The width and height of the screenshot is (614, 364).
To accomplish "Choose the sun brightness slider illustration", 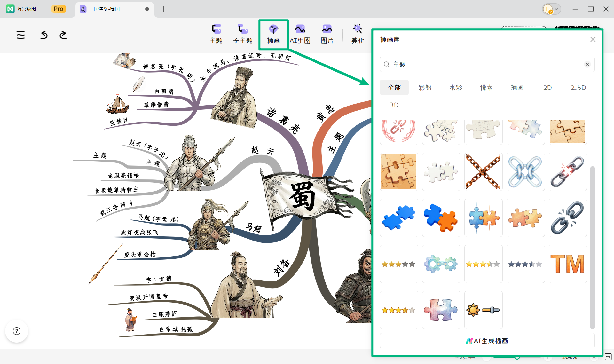I will tap(483, 310).
